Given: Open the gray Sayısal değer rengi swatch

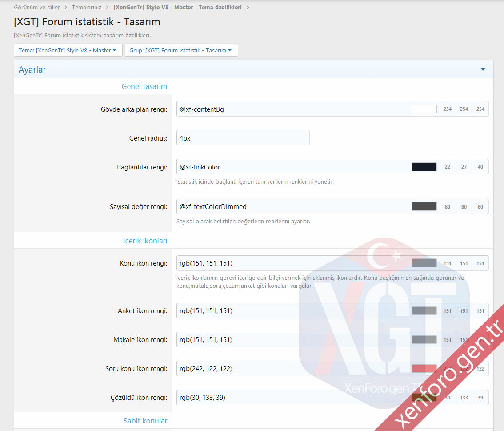Looking at the screenshot, I should [x=424, y=206].
